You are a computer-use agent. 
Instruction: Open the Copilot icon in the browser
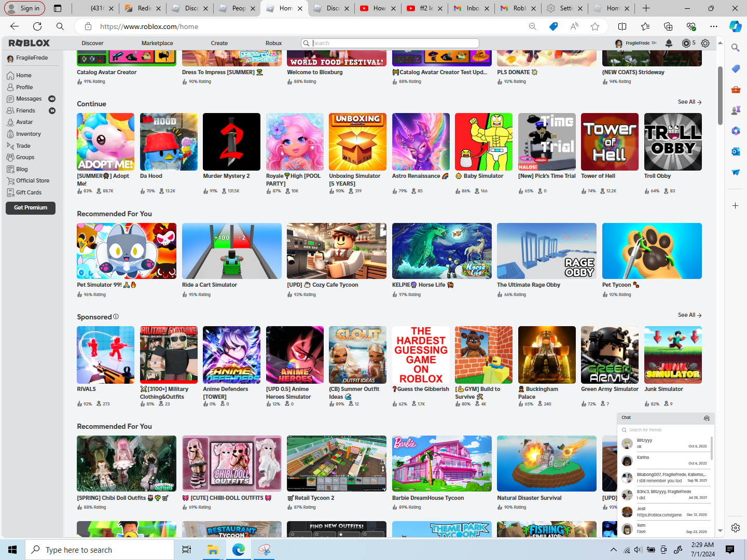[735, 26]
